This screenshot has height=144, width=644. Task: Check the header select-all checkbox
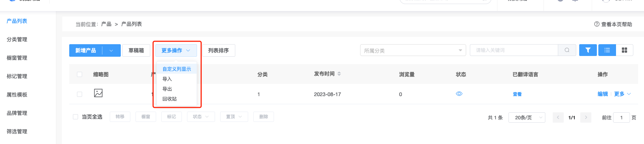coord(80,74)
